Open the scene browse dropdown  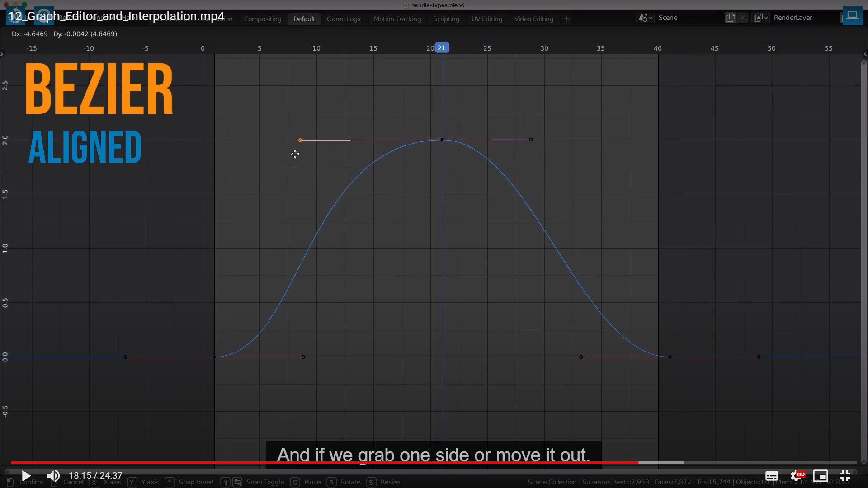point(645,18)
